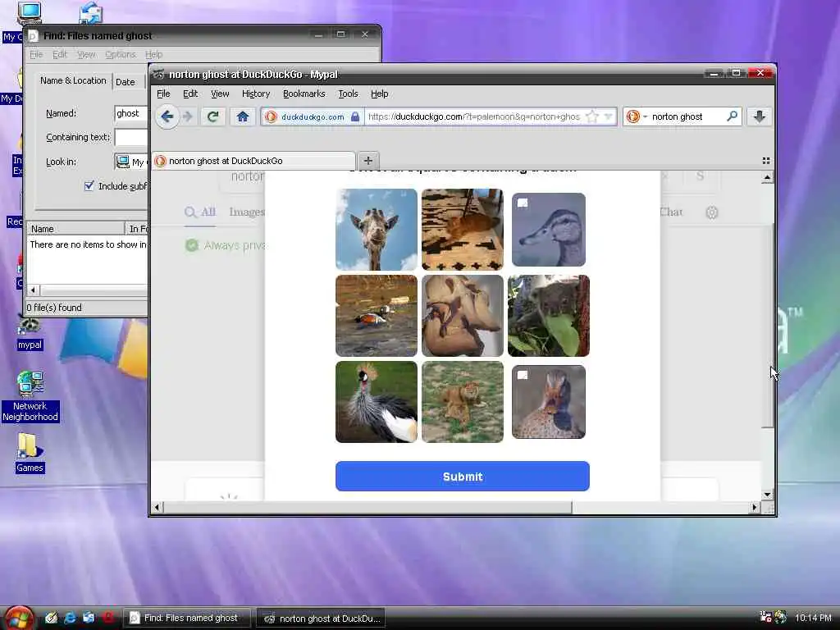
Task: Open the History menu
Action: (256, 94)
